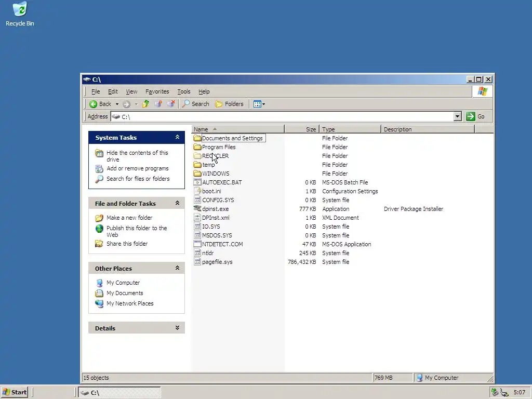532x399 pixels.
Task: Select the boot.ini file icon
Action: tap(197, 191)
